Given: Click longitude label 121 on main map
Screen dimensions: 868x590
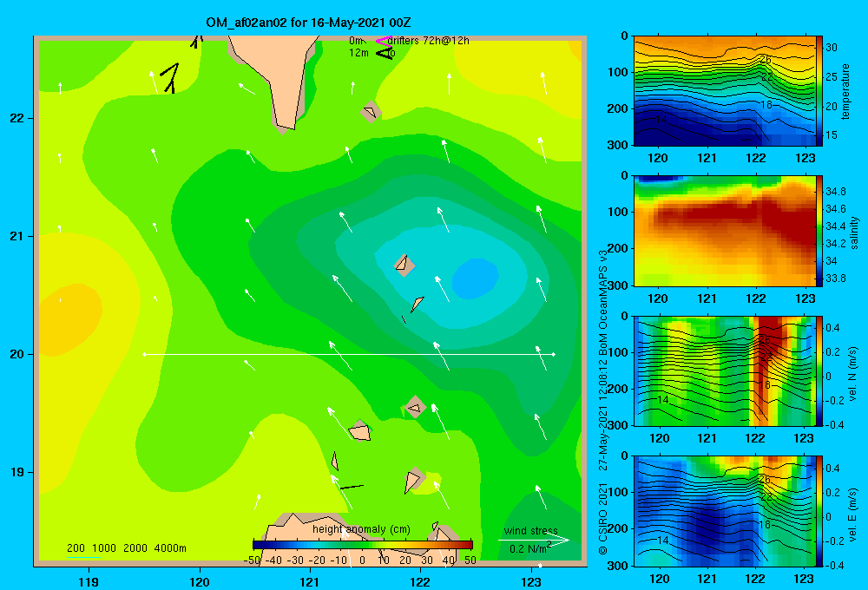Looking at the screenshot, I should (310, 581).
